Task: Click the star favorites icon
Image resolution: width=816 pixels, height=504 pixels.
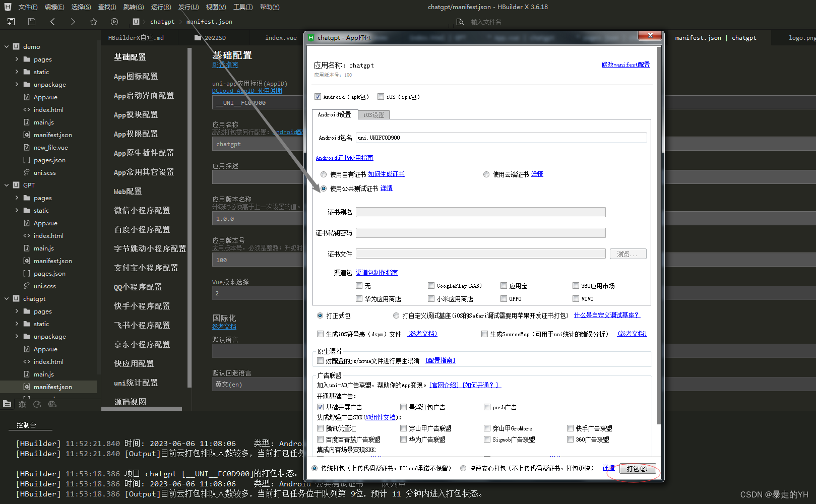Action: [x=93, y=22]
